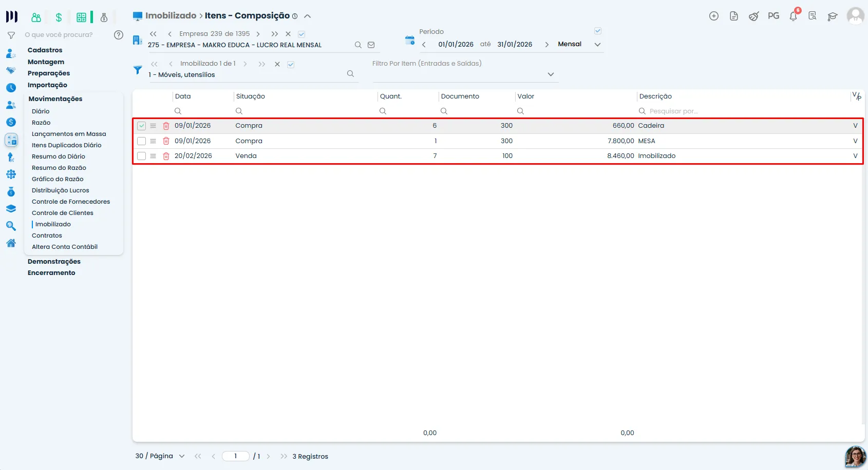Open the help question mark icon
The height and width of the screenshot is (470, 868).
(119, 35)
